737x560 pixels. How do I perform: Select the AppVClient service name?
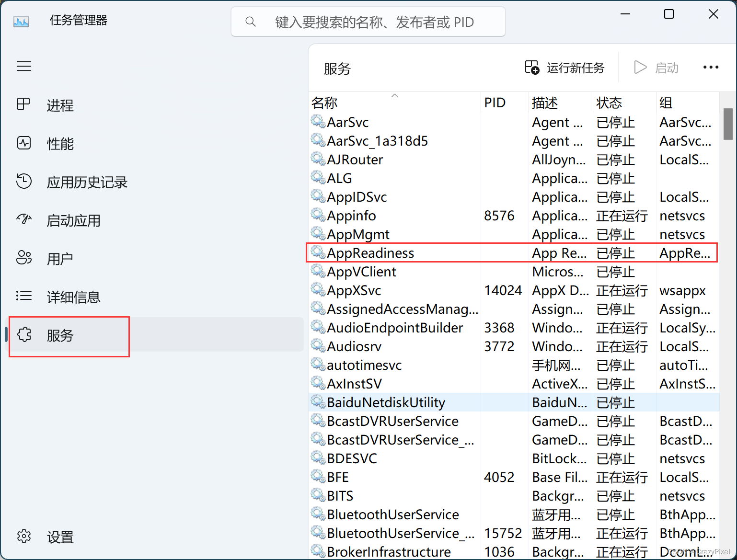[362, 272]
